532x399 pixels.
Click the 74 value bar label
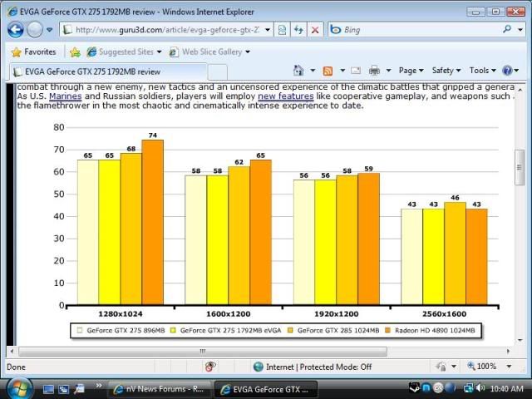coord(153,135)
